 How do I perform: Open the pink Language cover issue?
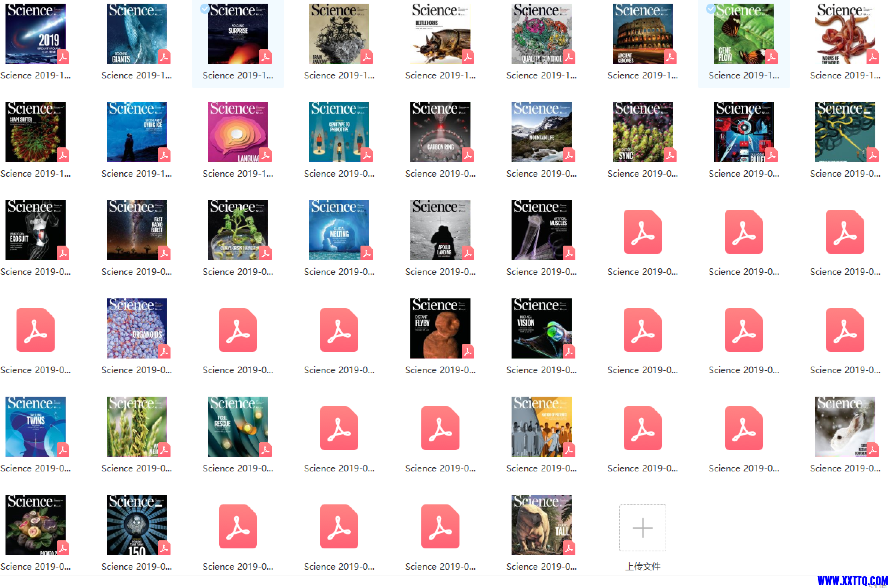tap(238, 132)
